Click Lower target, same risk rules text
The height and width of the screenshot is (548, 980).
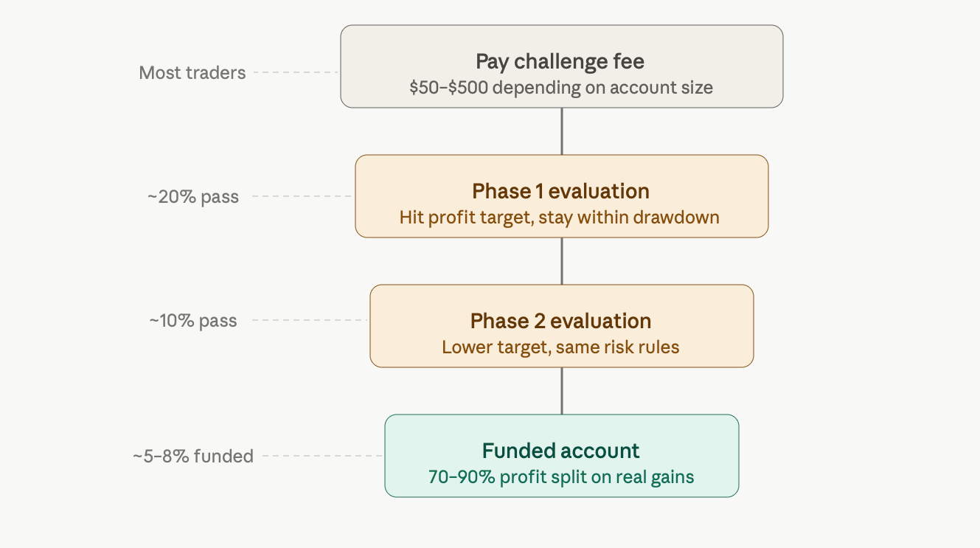pos(561,347)
